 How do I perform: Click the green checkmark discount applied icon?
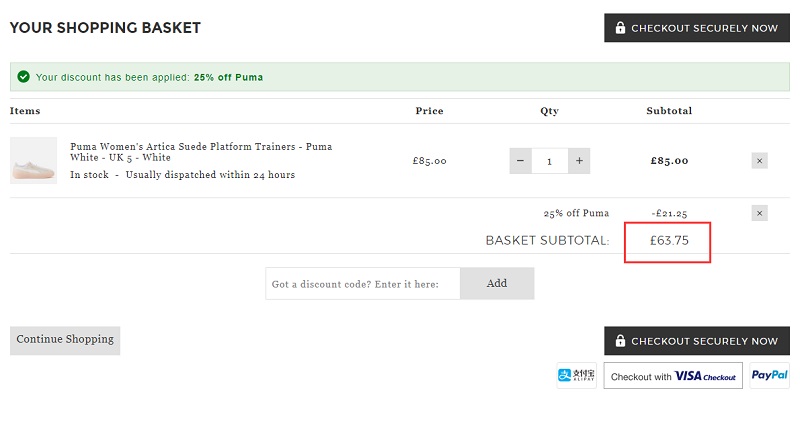coord(23,76)
